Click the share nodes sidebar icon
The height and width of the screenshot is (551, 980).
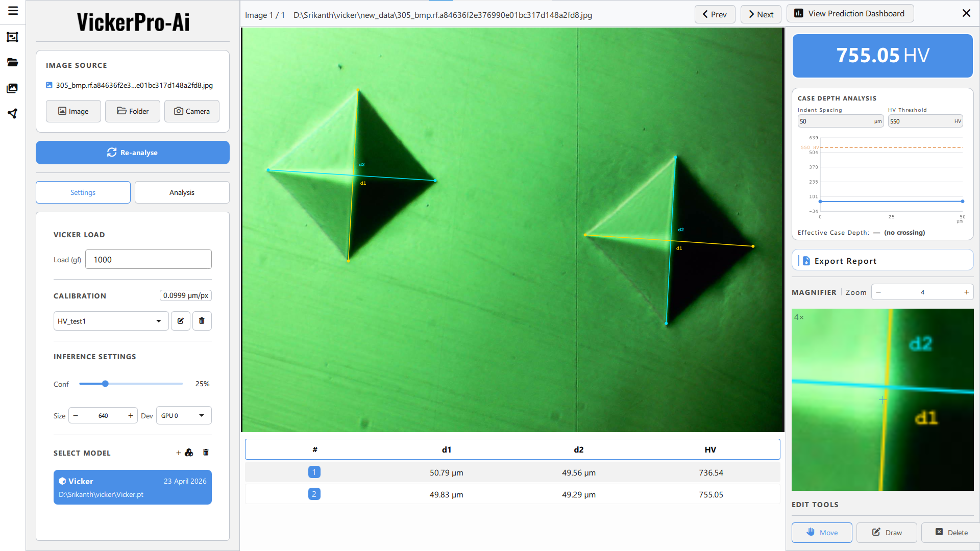[x=13, y=113]
